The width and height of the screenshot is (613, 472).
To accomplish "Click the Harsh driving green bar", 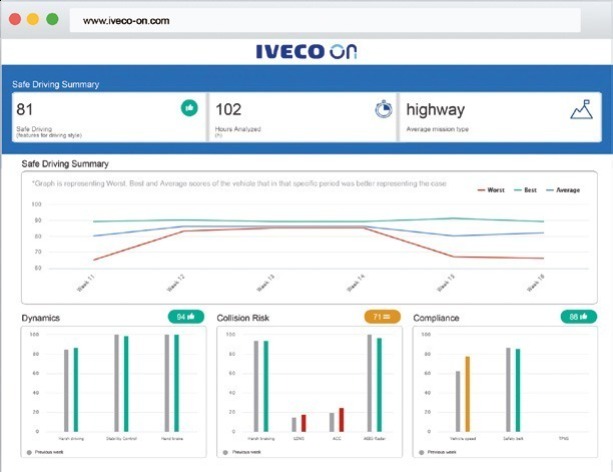I will point(76,389).
